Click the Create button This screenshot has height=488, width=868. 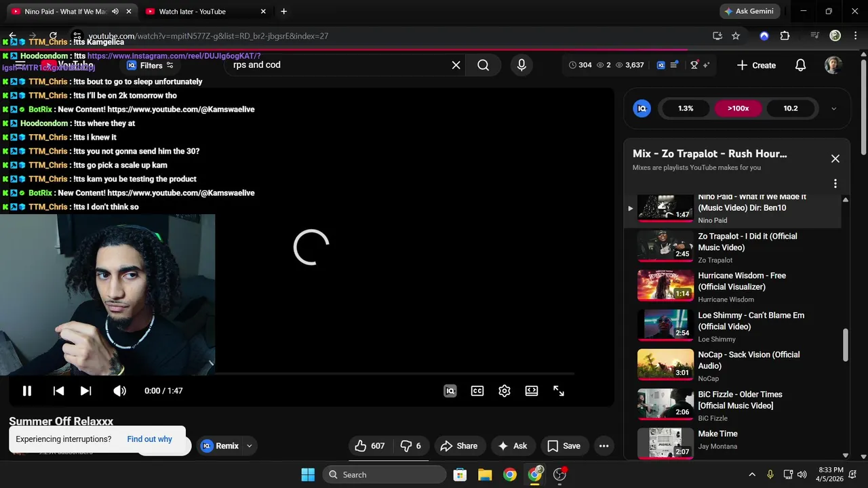[x=756, y=65]
